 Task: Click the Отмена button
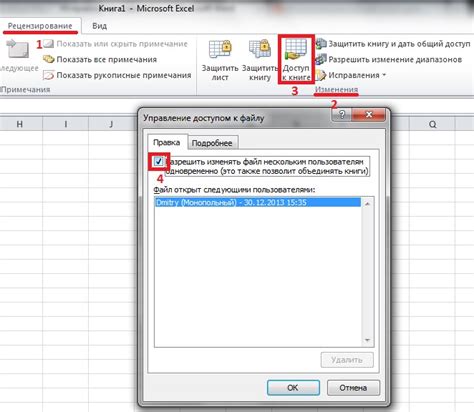(x=353, y=388)
